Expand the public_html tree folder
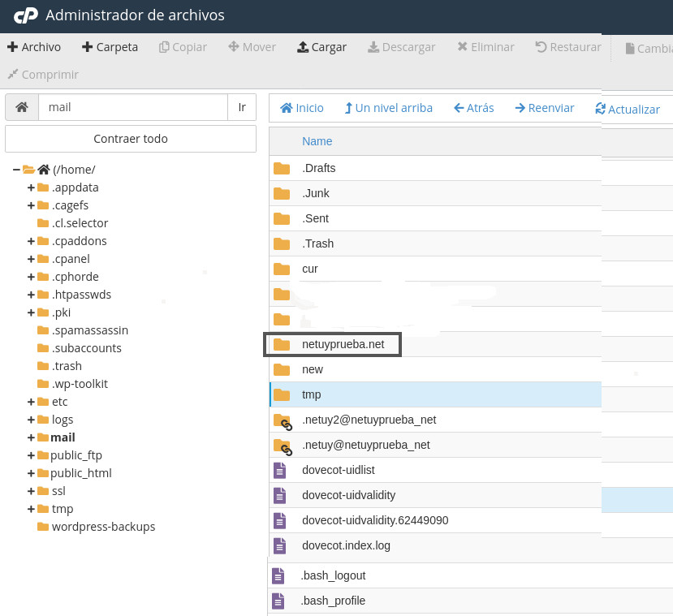This screenshot has width=673, height=616. [31, 473]
